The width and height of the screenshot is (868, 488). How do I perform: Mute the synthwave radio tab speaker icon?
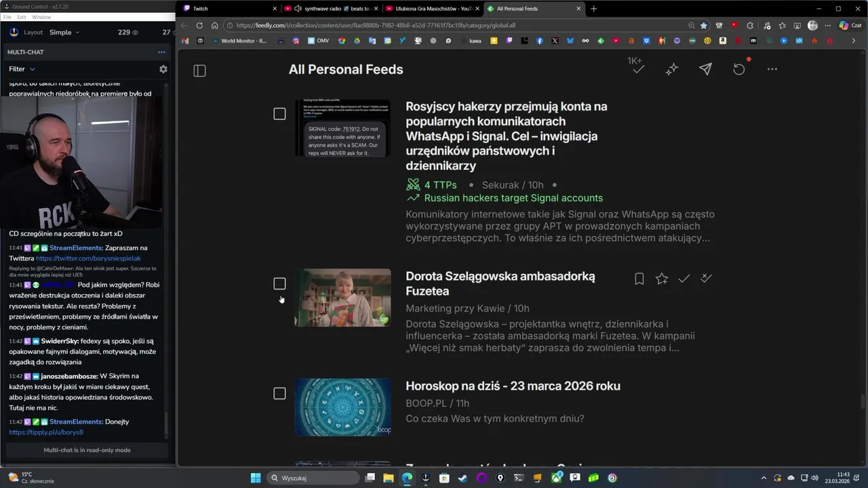coord(298,9)
